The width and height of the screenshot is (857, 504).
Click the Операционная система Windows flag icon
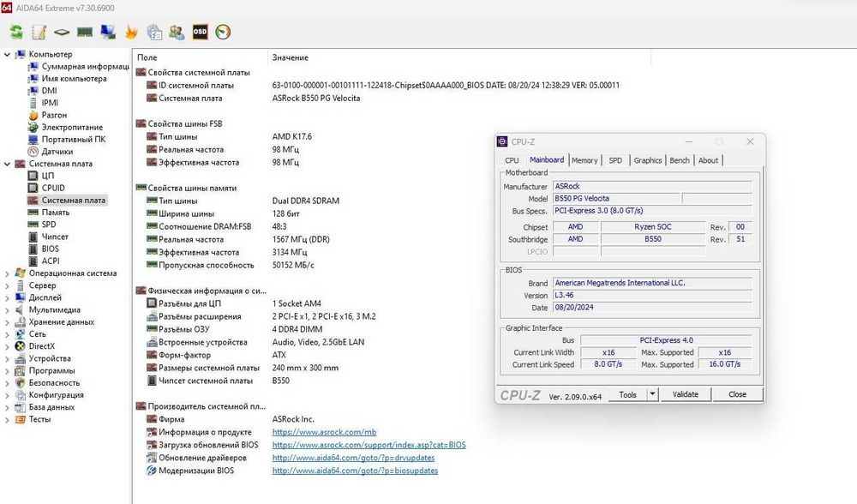21,273
